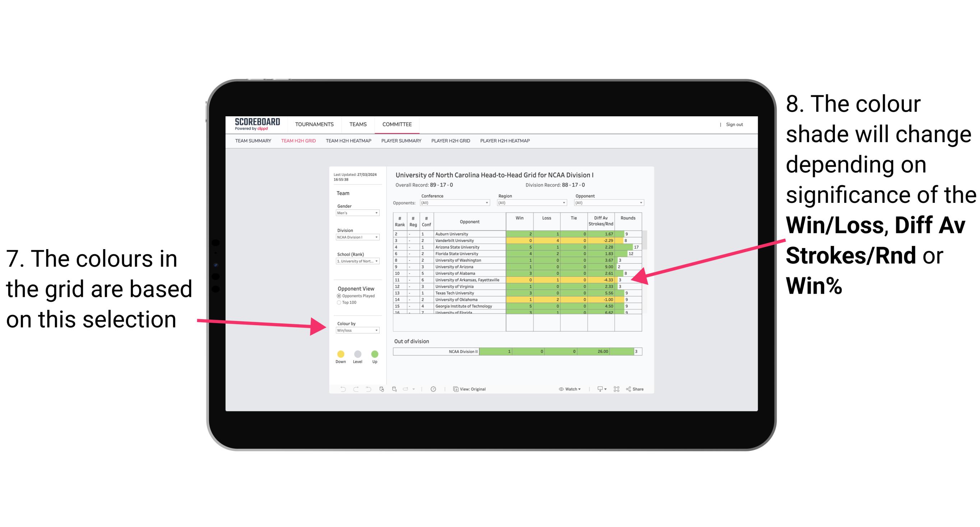
Task: Click on Auburn University row in grid
Action: tap(468, 232)
